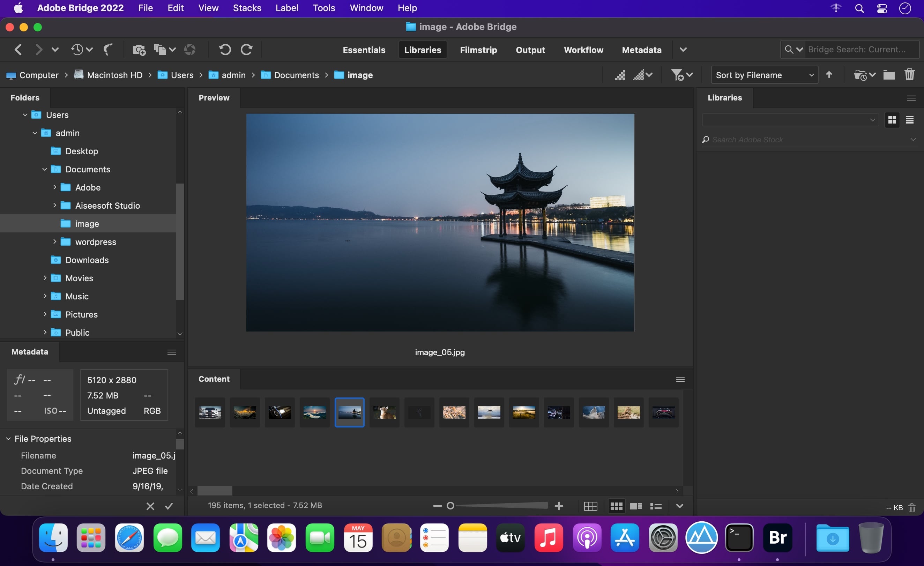Apply metadata changes with the checkmark button
The image size is (924, 566).
coord(169,506)
